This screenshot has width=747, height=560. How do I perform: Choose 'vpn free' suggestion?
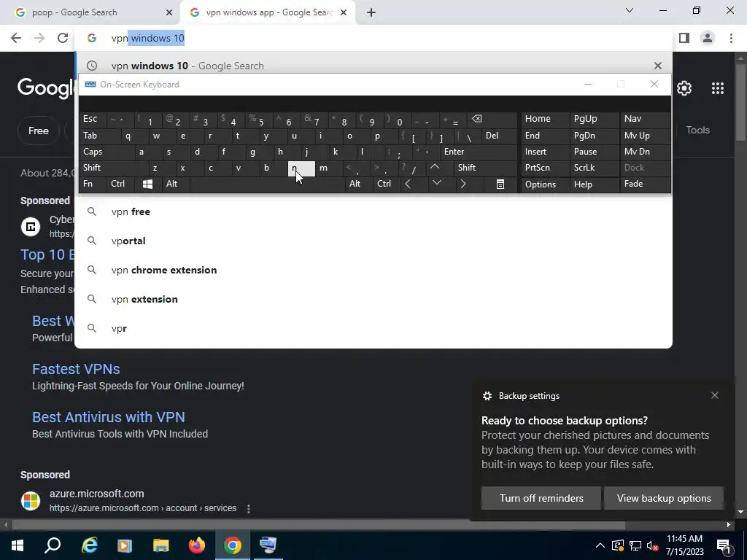(x=373, y=212)
